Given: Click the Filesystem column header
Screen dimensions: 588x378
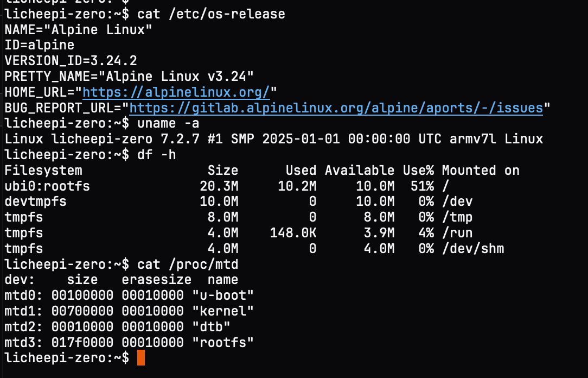Looking at the screenshot, I should [x=43, y=171].
